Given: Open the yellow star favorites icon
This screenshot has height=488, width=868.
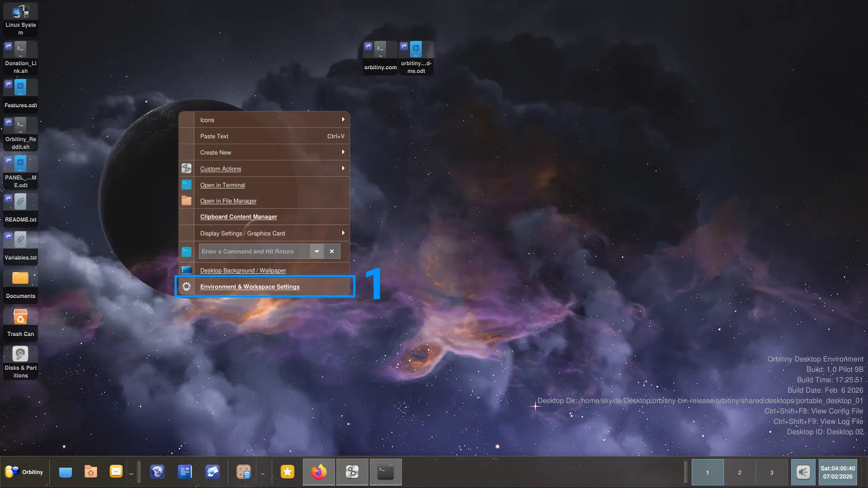Looking at the screenshot, I should tap(287, 472).
